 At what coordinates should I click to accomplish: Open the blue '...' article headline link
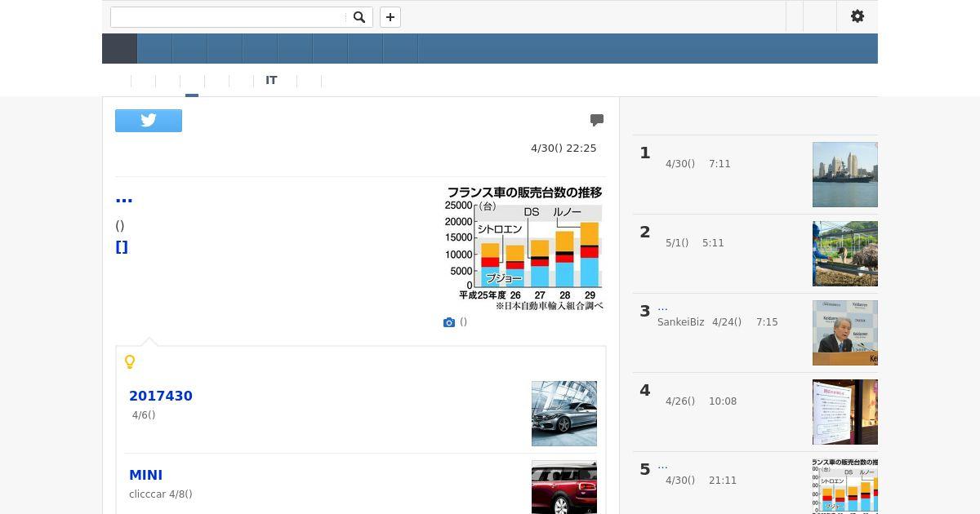pos(124,198)
